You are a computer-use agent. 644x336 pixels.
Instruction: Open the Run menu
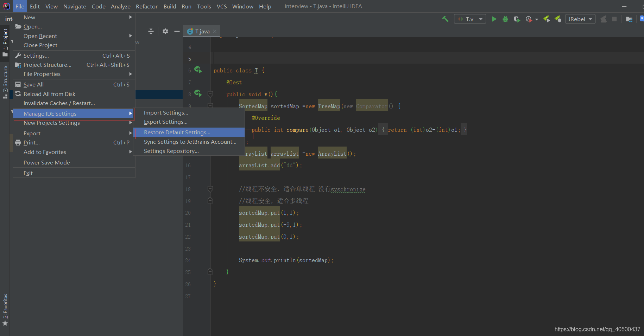click(187, 6)
